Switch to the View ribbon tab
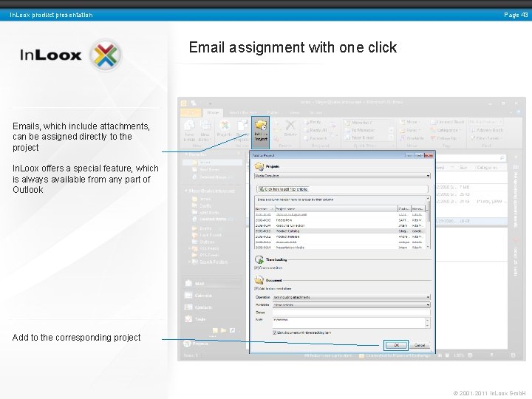Viewport: 532px width, 399px height. click(x=294, y=112)
